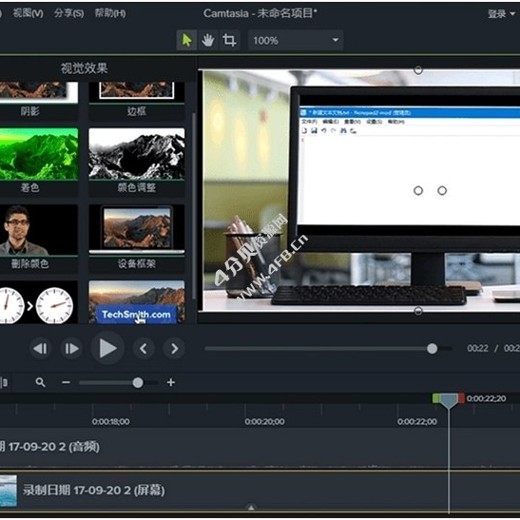Choose the 着色 colorize effect thumbnail
This screenshot has height=520, width=520.
[x=39, y=154]
